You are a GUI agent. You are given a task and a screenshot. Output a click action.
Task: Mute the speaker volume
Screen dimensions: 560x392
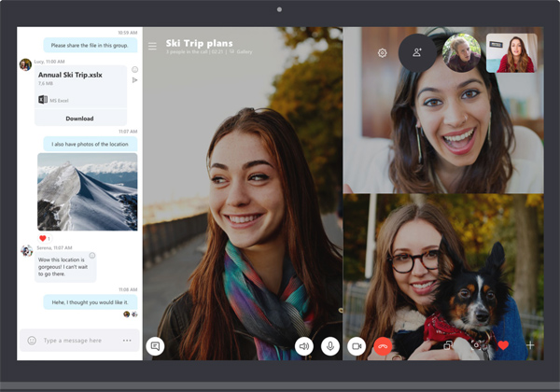coord(303,345)
